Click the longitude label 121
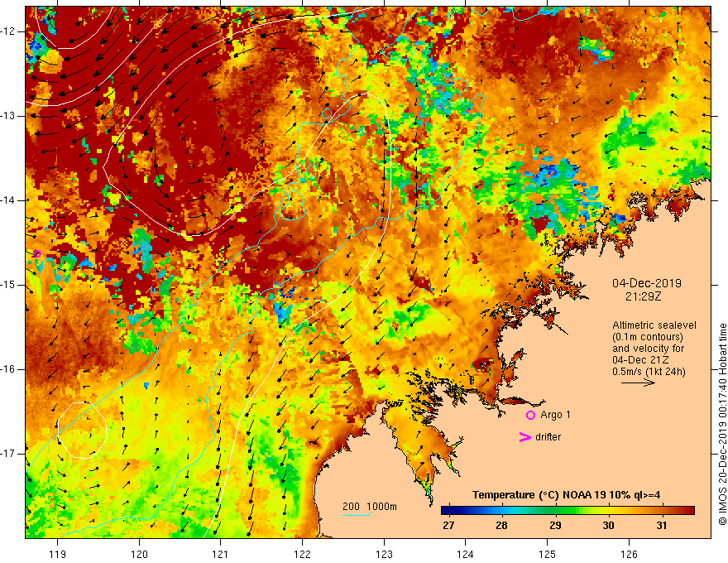 tap(221, 554)
